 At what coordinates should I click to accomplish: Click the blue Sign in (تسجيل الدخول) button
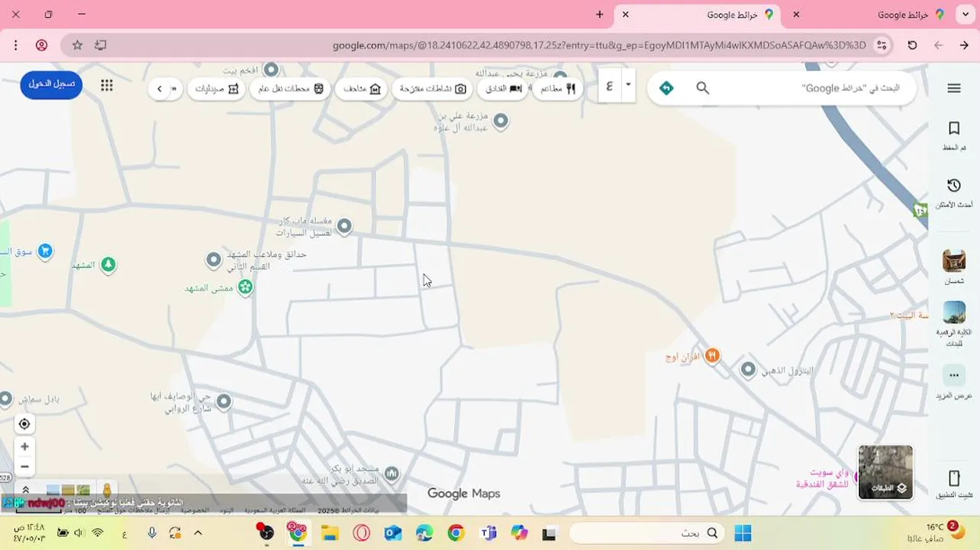[x=51, y=84]
